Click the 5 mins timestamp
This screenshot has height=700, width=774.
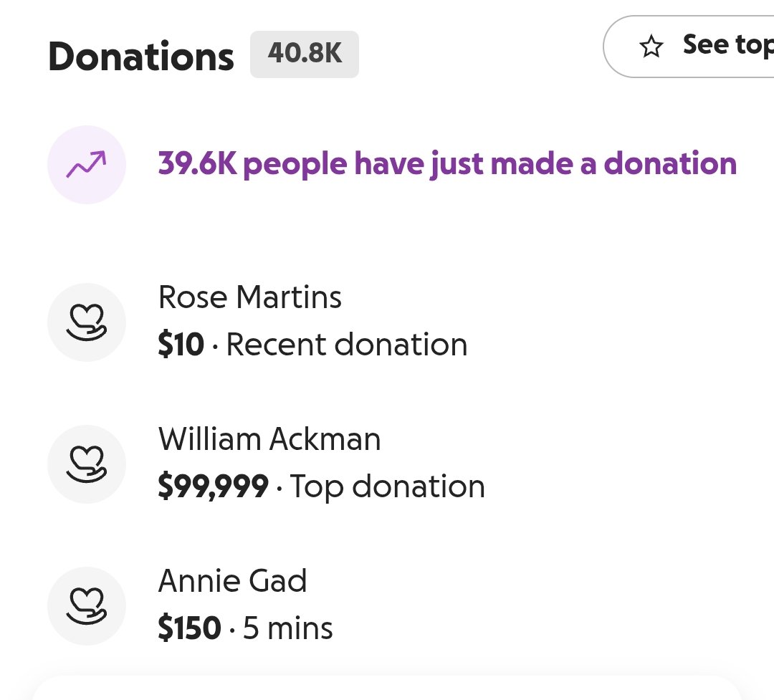click(288, 629)
